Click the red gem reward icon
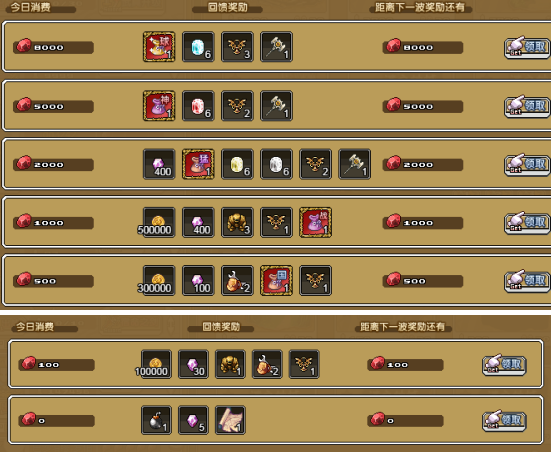Viewport: 551px width, 452px height. pyautogui.click(x=198, y=106)
